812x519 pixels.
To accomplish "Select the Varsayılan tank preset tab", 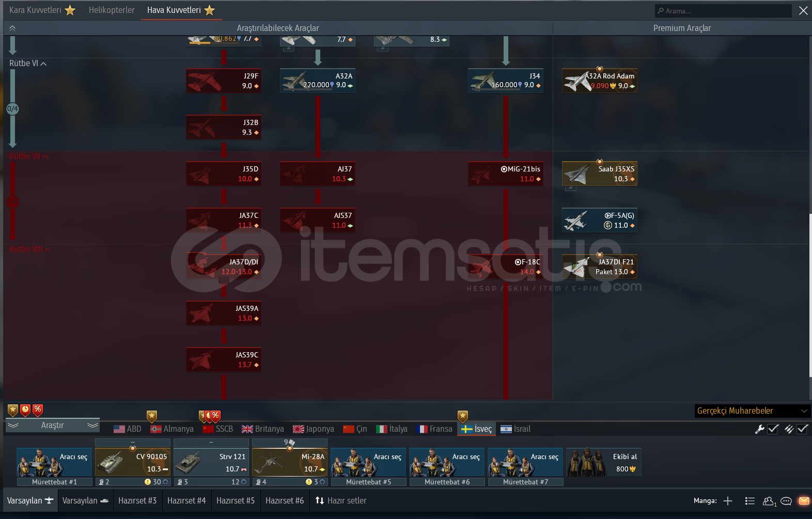I will click(86, 501).
